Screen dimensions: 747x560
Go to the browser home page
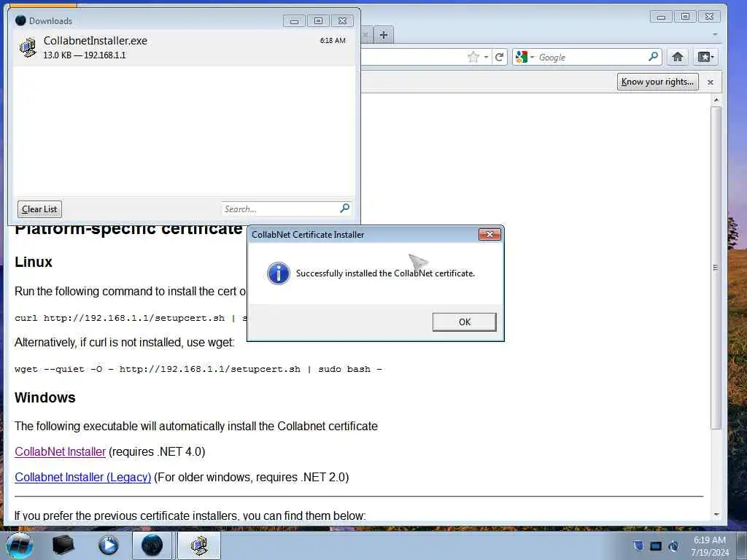click(x=677, y=57)
